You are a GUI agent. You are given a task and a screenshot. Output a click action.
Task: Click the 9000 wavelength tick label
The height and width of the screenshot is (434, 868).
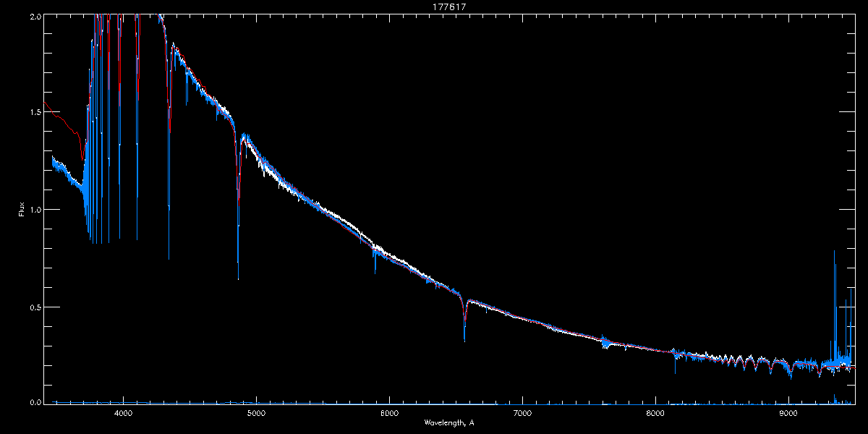pos(788,413)
